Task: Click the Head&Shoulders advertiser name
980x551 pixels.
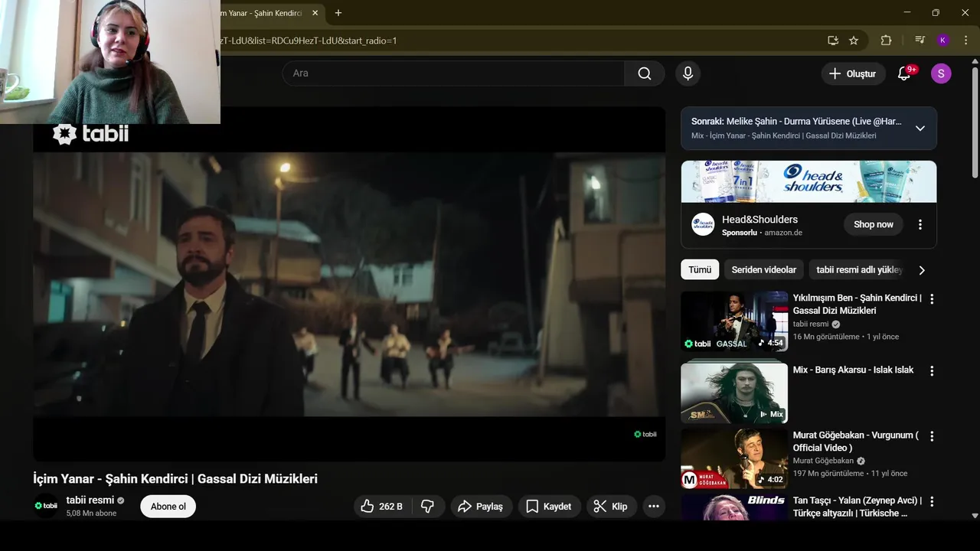Action: [x=759, y=219]
